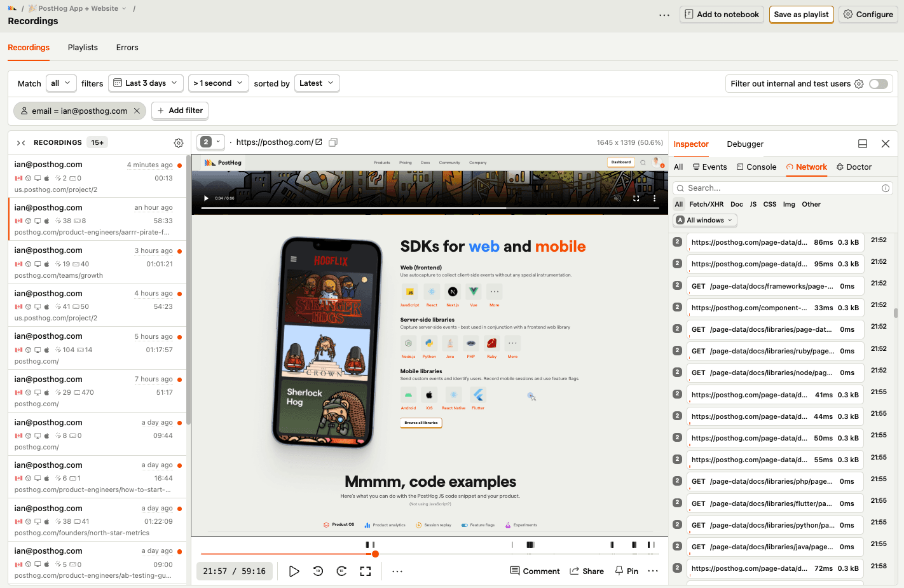Select the CSS network filter
Image resolution: width=904 pixels, height=588 pixels.
click(770, 205)
